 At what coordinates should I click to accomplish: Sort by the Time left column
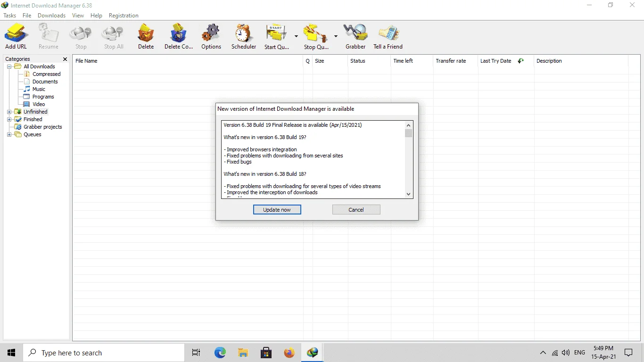click(x=412, y=61)
